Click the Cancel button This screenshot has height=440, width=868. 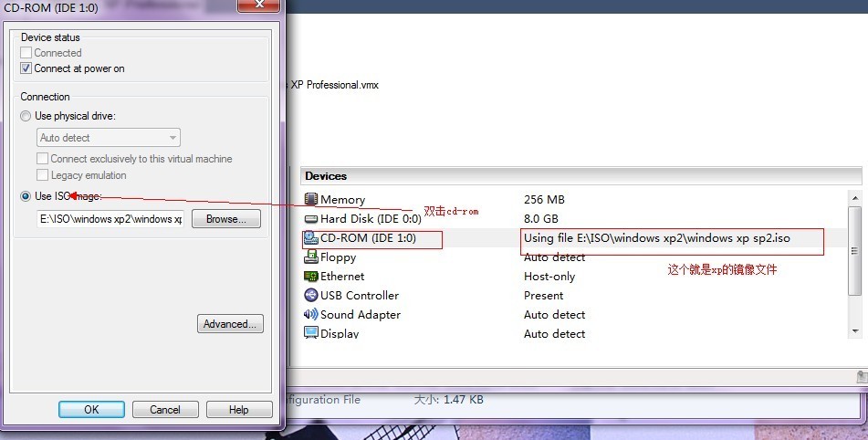[165, 410]
